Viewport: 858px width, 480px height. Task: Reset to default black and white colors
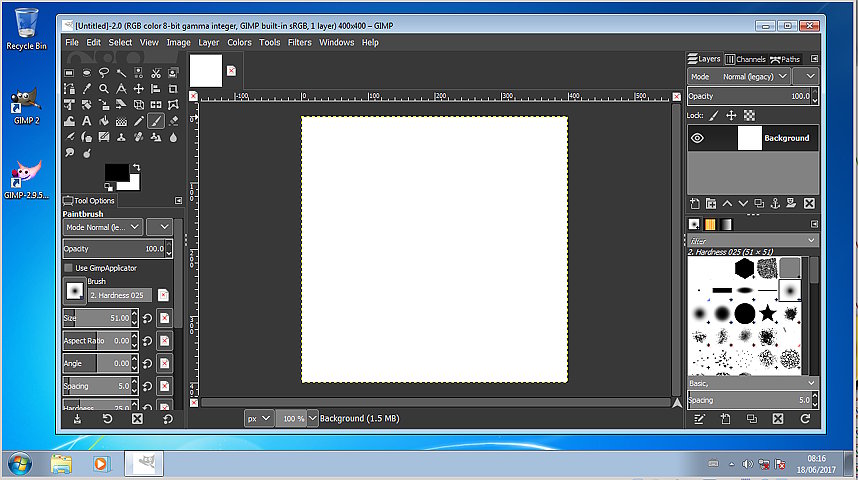pos(108,187)
